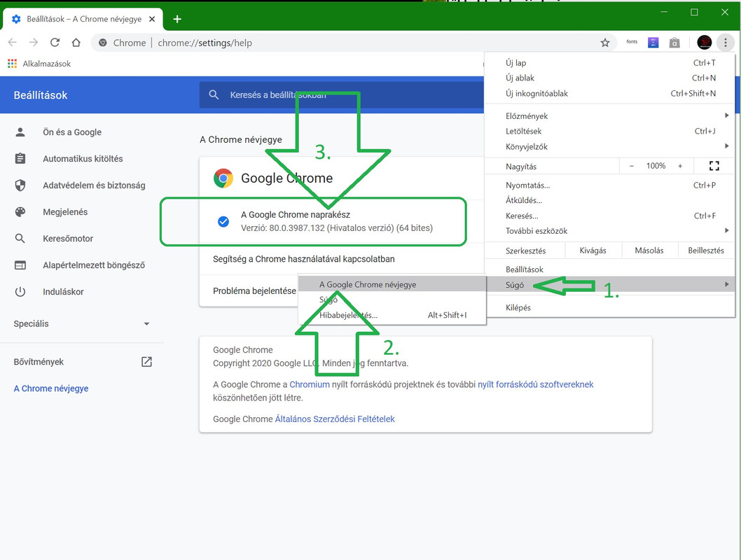The width and height of the screenshot is (741, 560).
Task: Choose Kilépés menu item
Action: 609,307
